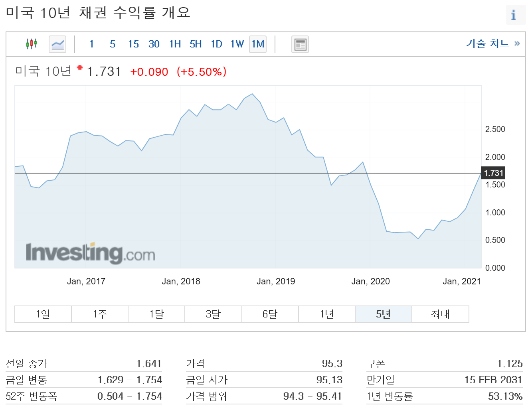
Task: Click the 금일 변동 range 1.629 - 1.754
Action: point(130,380)
